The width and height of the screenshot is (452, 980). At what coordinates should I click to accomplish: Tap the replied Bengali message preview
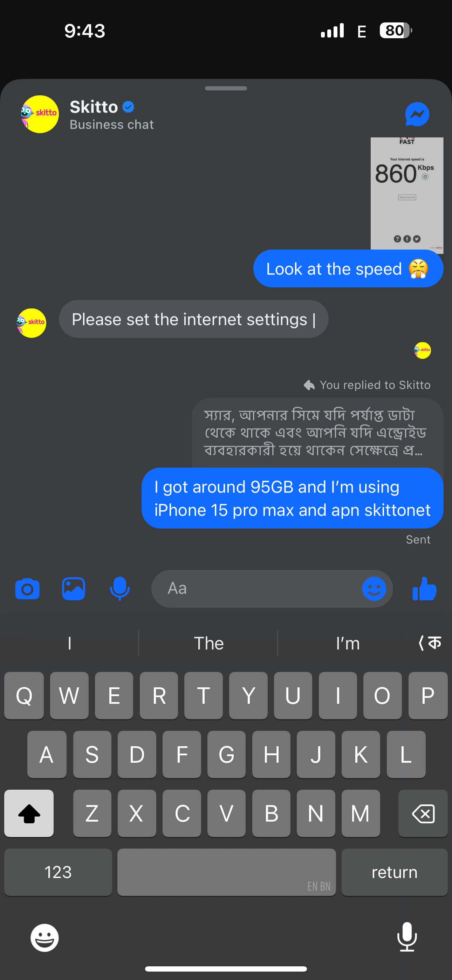pyautogui.click(x=317, y=433)
